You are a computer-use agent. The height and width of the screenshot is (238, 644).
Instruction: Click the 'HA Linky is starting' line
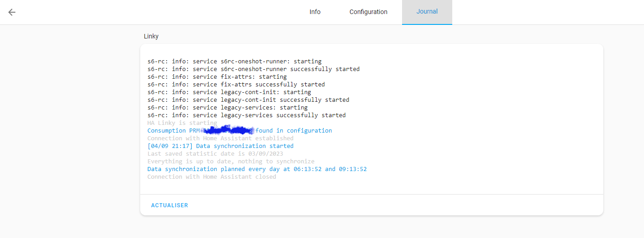[182, 123]
